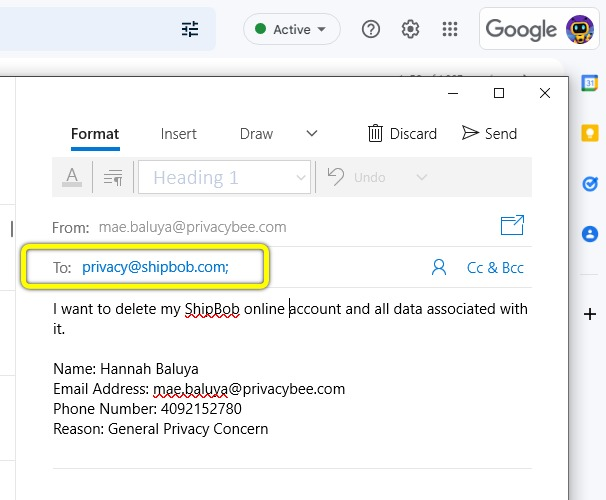Open the Google apps grid

(450, 29)
